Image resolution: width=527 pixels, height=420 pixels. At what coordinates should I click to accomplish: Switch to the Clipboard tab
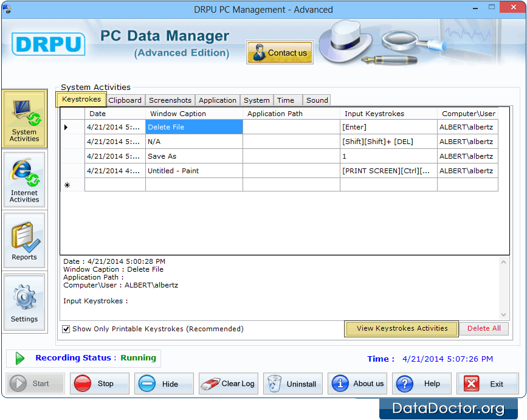pyautogui.click(x=125, y=100)
